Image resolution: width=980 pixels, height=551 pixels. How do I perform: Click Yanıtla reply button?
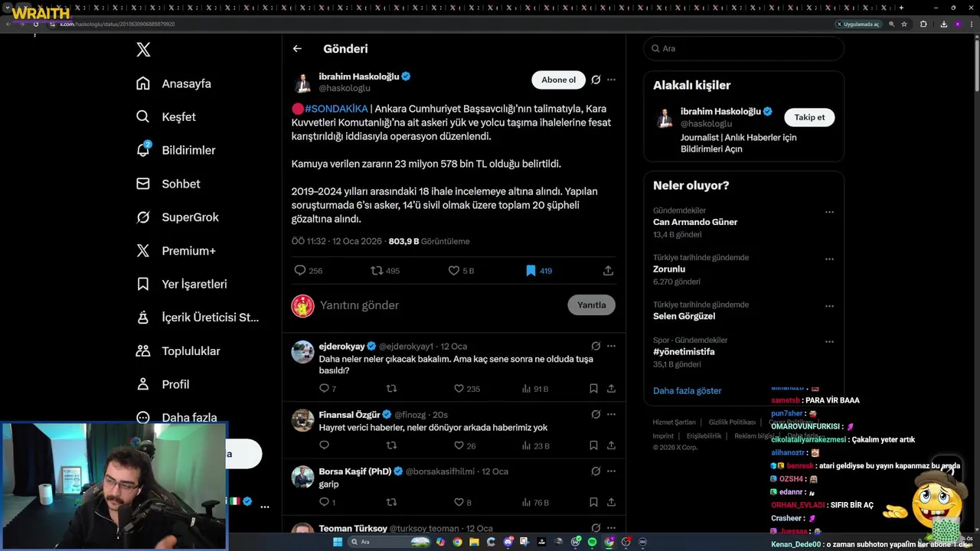click(591, 305)
